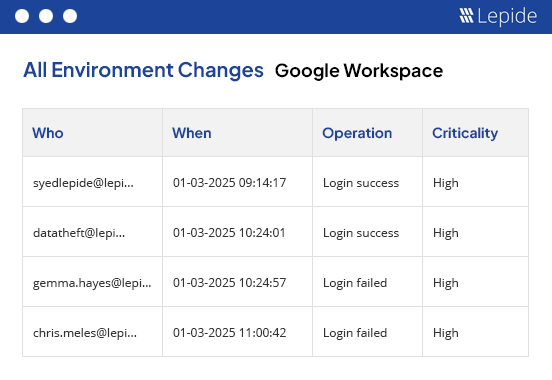Click Login failed in gemma.hayes row

(355, 283)
